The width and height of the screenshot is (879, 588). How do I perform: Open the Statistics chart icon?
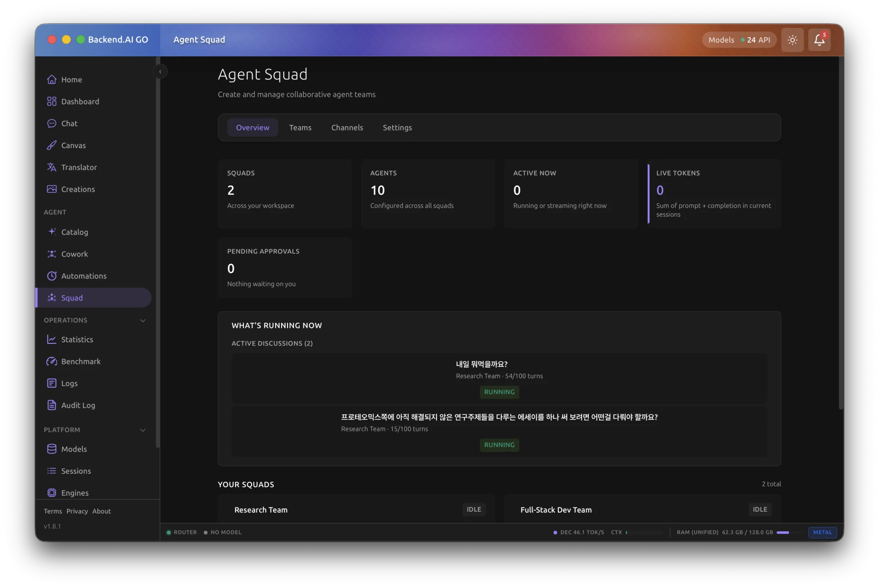(x=52, y=339)
